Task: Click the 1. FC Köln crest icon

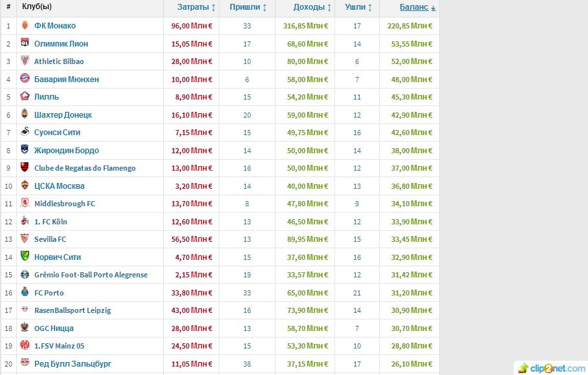Action: click(25, 221)
